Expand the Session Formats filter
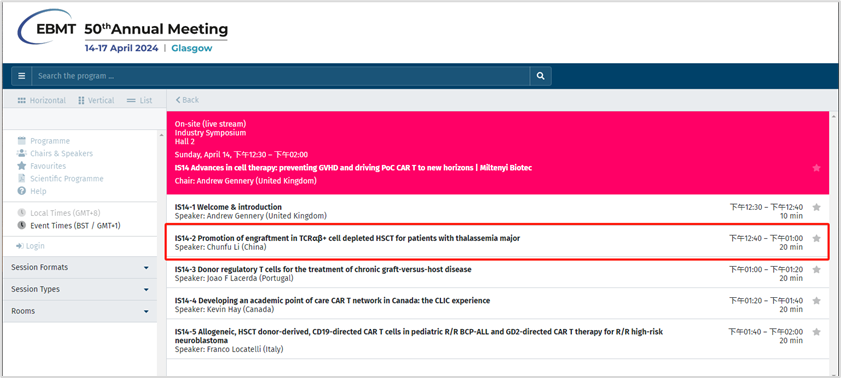 coord(80,267)
